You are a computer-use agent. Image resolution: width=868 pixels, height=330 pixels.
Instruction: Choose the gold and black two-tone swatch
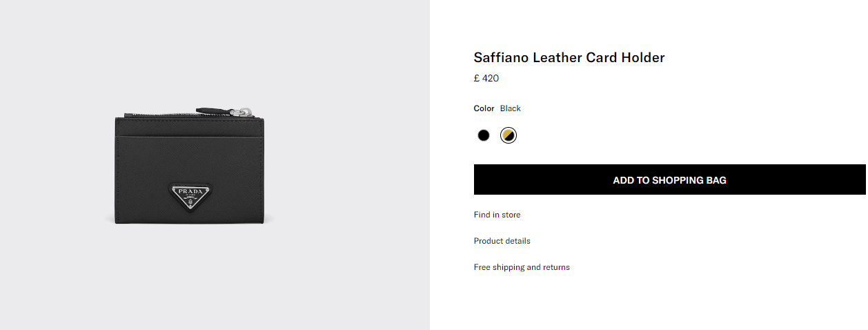(509, 135)
